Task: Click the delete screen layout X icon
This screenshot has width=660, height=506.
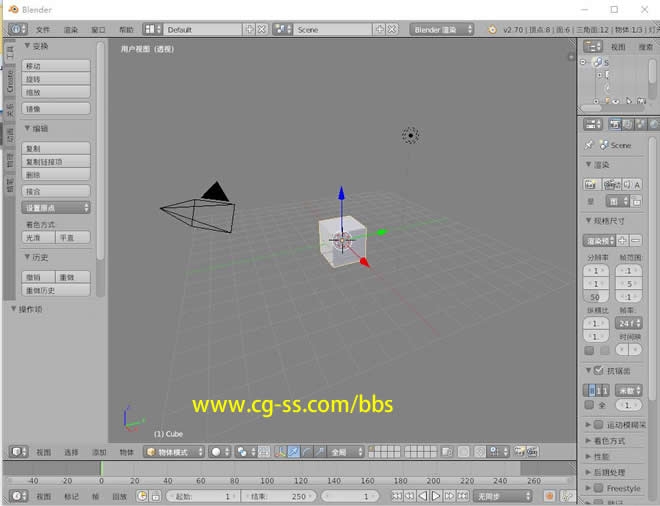Action: [x=262, y=30]
